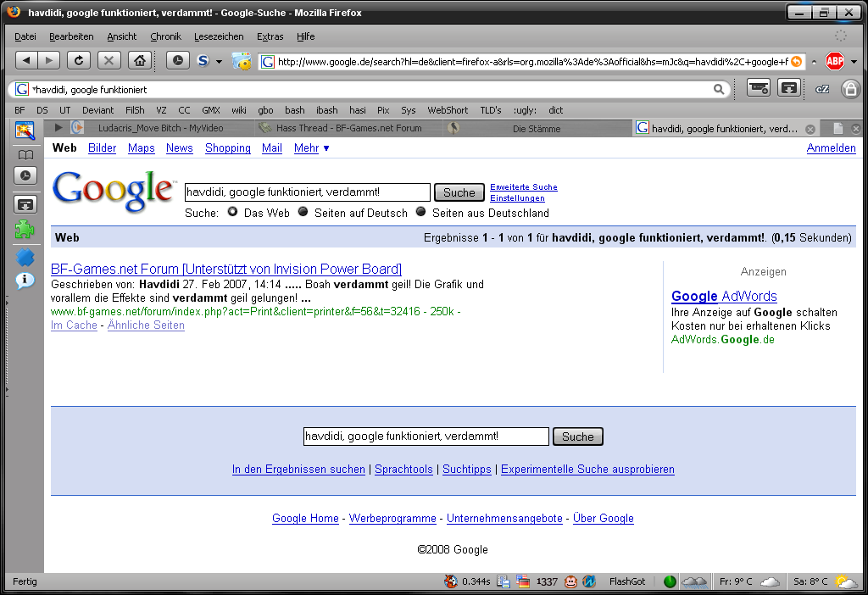Open the BF-Games.net Forum search result
Image resolution: width=868 pixels, height=595 pixels.
(x=226, y=269)
